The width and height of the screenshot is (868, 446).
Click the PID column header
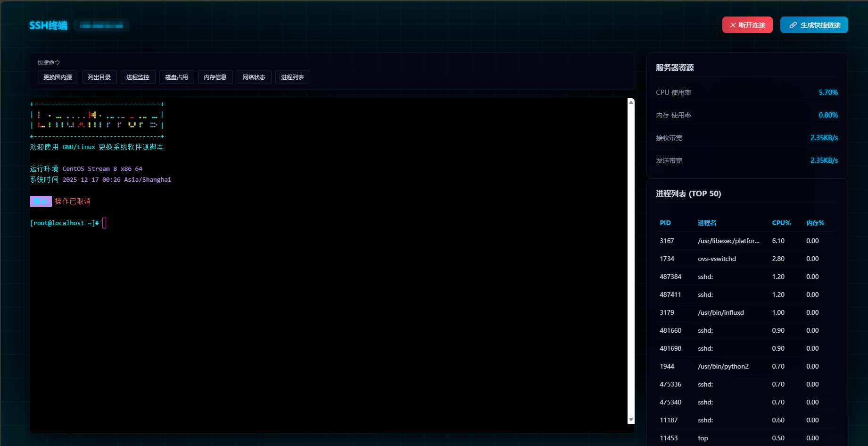[x=665, y=223]
